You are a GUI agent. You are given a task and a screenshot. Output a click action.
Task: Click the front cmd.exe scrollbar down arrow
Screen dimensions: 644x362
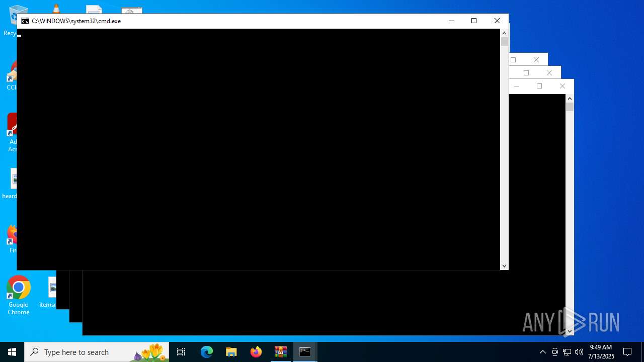[x=504, y=266]
